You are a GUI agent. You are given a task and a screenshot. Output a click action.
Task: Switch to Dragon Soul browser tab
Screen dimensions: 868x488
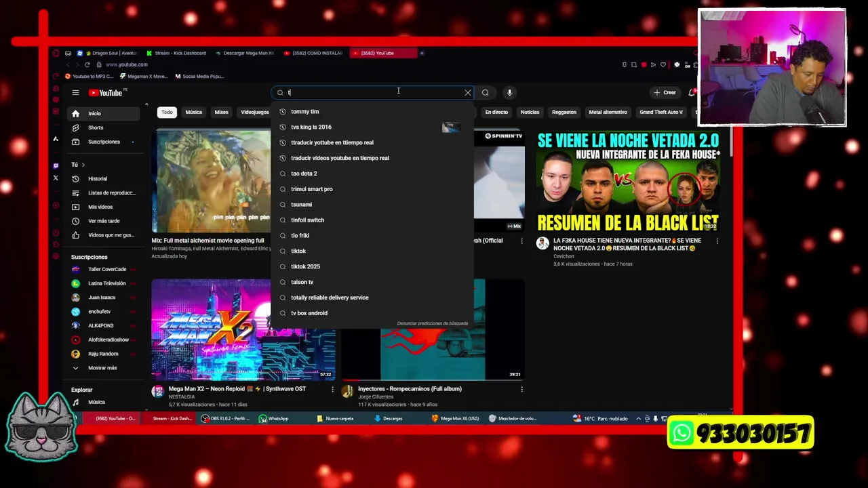[x=107, y=53]
